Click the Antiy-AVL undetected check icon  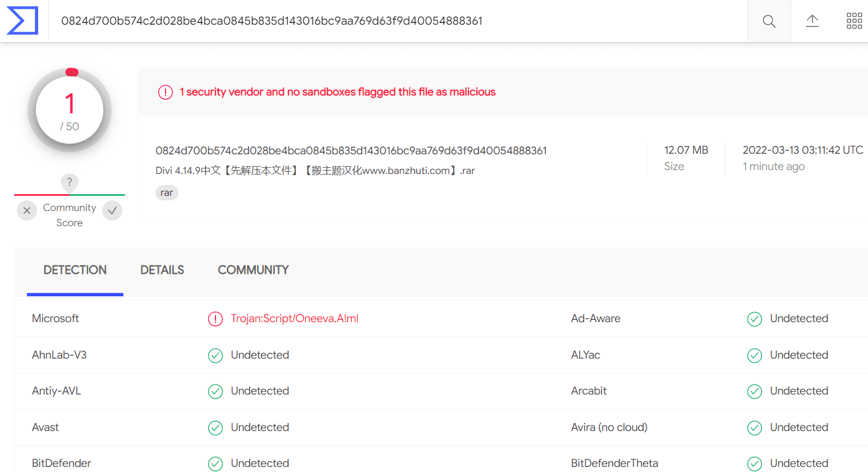pyautogui.click(x=215, y=391)
